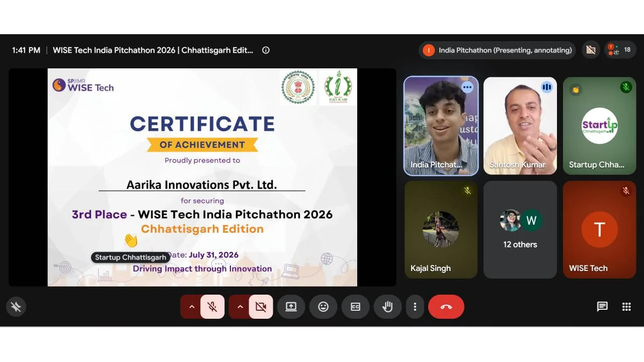Click muted mic icon on Kajal Singh tile
This screenshot has width=644, height=362.
[467, 191]
